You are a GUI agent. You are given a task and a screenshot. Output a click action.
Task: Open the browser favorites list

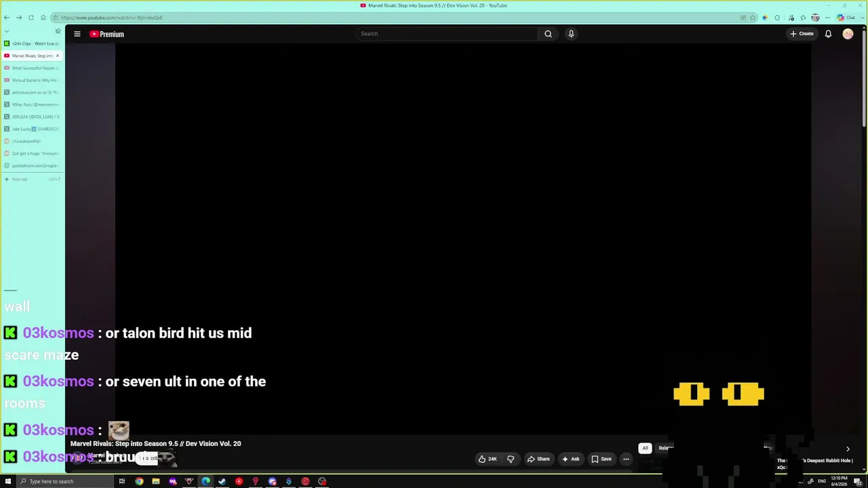[803, 18]
